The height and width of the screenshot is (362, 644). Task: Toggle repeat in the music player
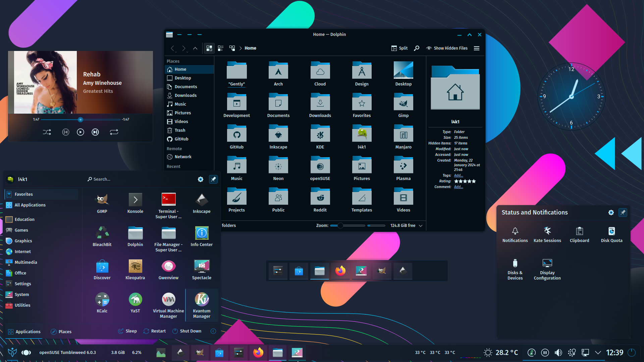point(114,132)
